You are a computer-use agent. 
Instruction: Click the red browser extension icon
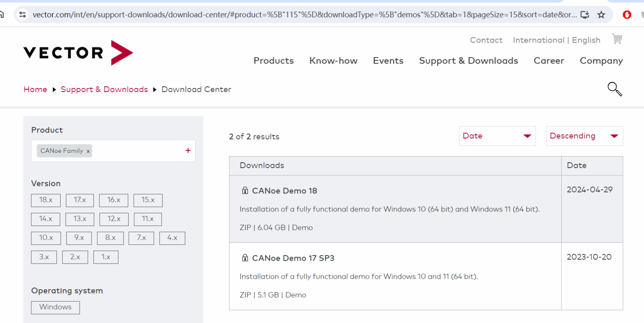click(x=627, y=15)
